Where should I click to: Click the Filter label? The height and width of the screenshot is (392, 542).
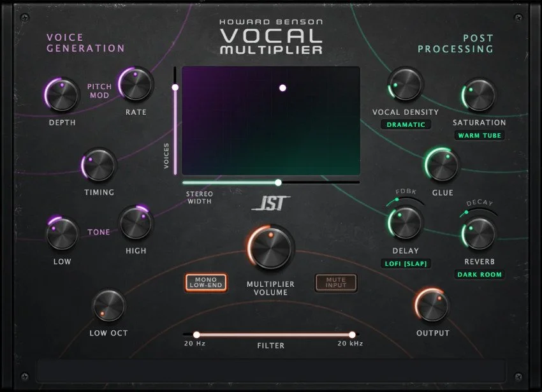click(x=270, y=345)
